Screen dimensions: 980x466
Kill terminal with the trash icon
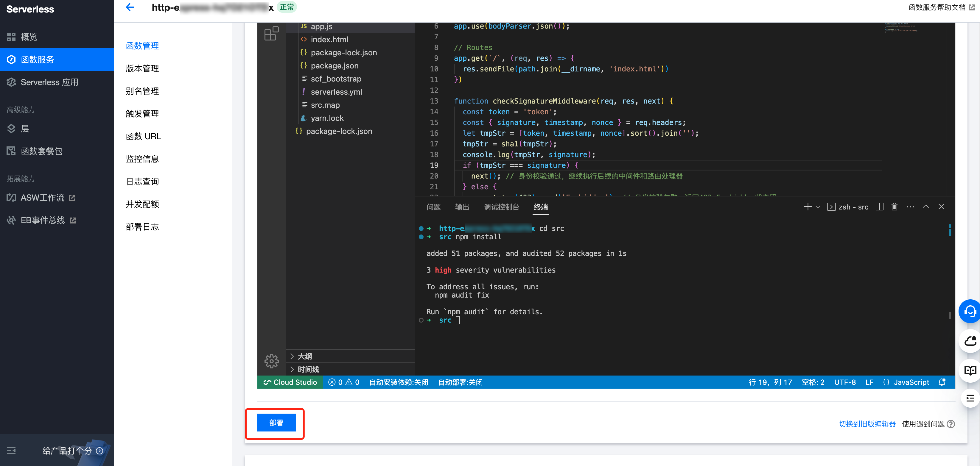coord(895,207)
